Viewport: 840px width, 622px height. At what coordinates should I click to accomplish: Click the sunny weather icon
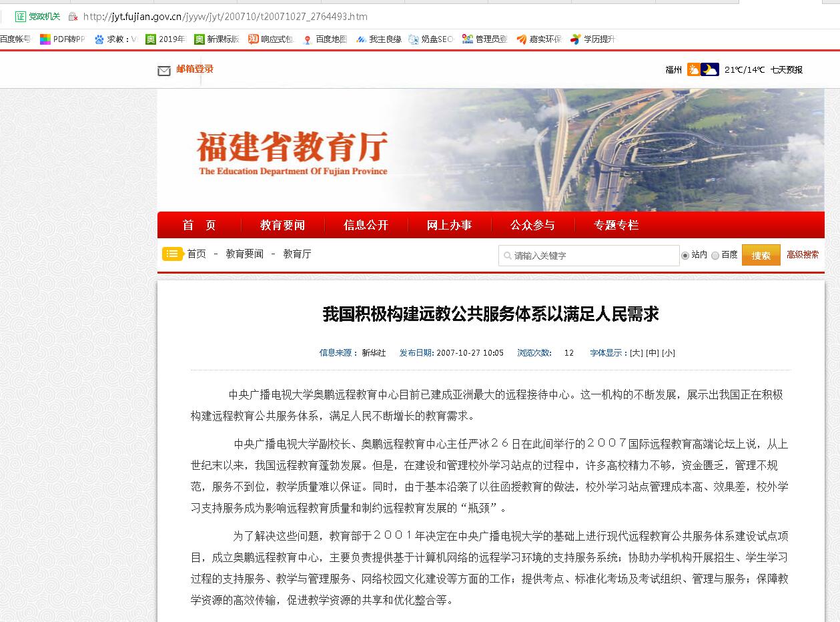[x=693, y=69]
